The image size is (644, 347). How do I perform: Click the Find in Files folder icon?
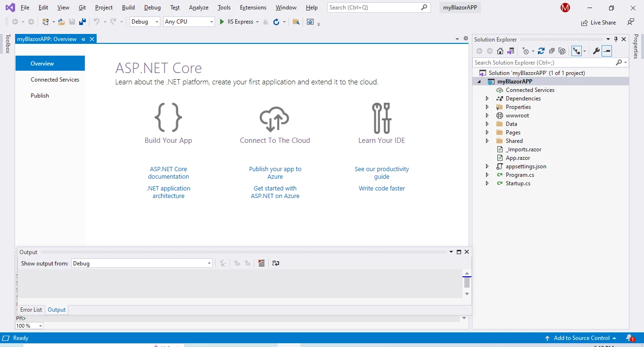296,22
